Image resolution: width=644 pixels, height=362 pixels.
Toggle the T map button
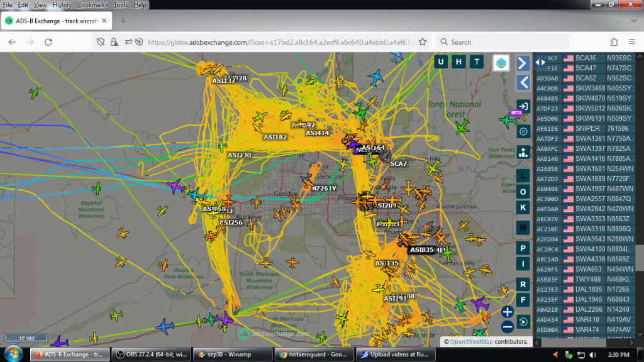[x=477, y=62]
